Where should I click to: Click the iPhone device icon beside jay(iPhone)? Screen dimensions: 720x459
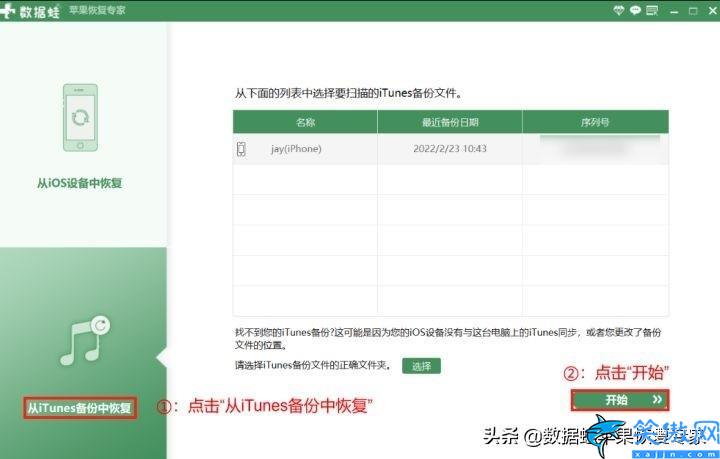[x=241, y=149]
